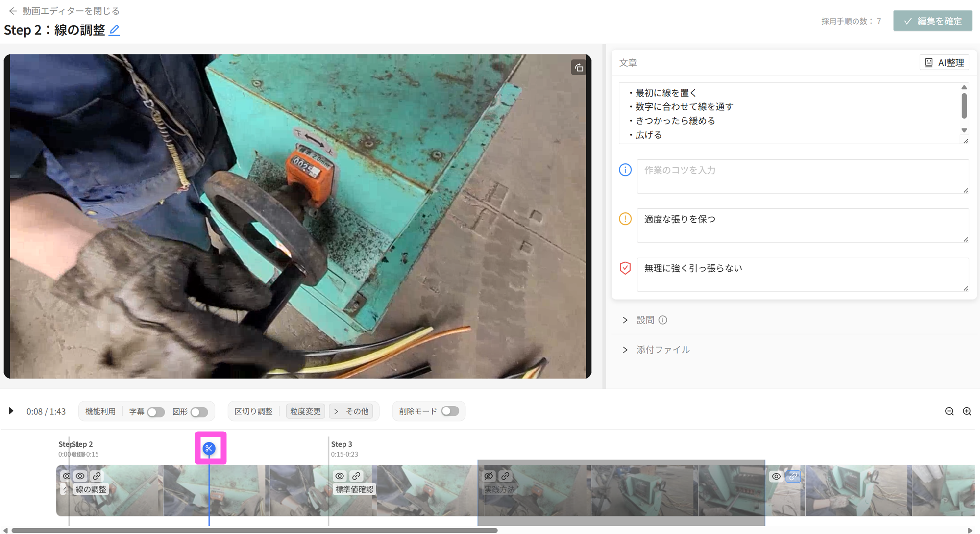Screen dimensions: 980x534
Task: Click the 編集を確定 button
Action: click(x=932, y=21)
